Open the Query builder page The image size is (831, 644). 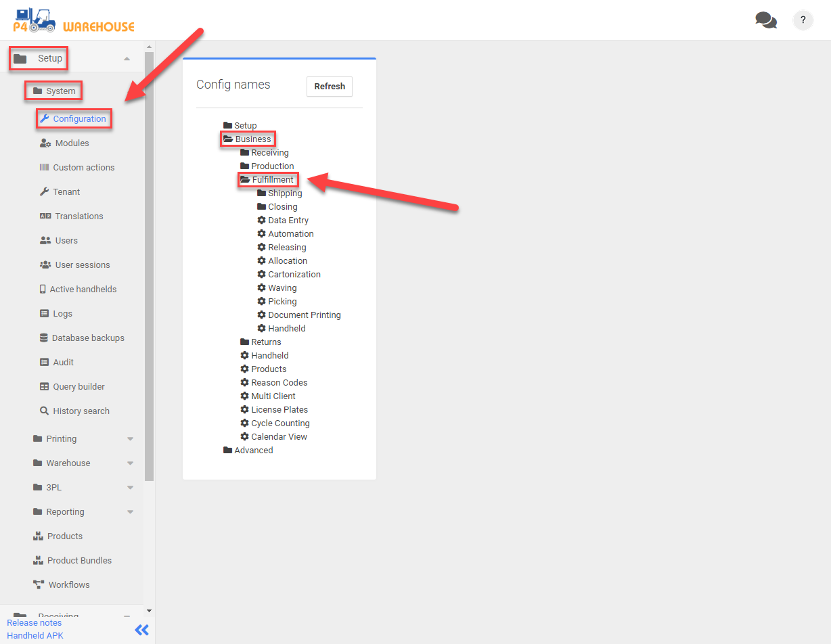click(x=78, y=387)
